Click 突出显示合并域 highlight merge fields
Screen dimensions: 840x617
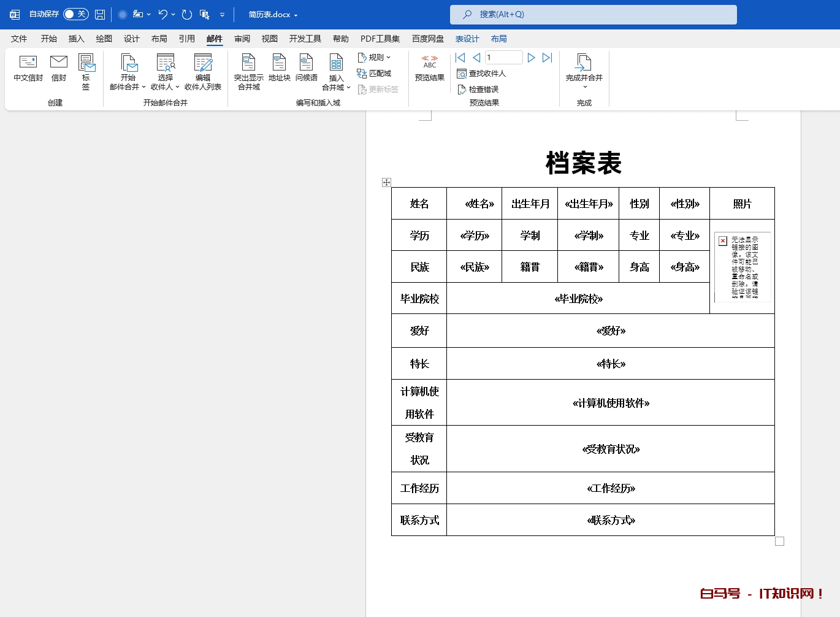click(x=248, y=71)
